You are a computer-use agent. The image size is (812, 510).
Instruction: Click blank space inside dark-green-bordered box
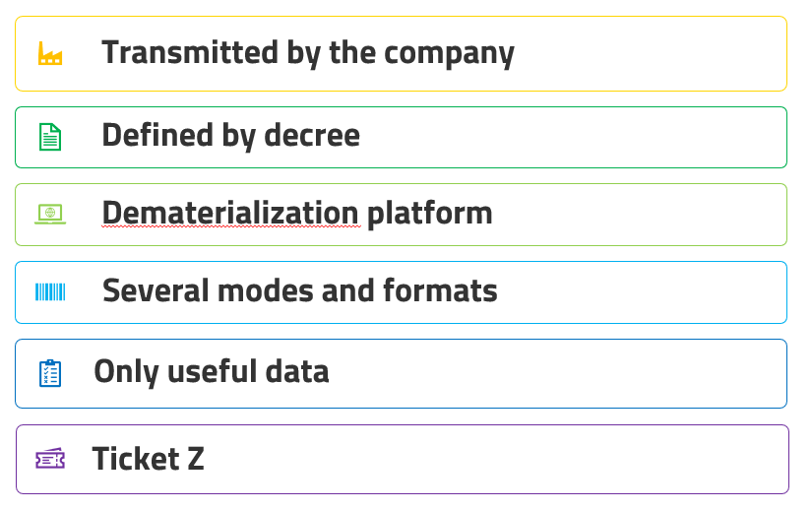570,137
